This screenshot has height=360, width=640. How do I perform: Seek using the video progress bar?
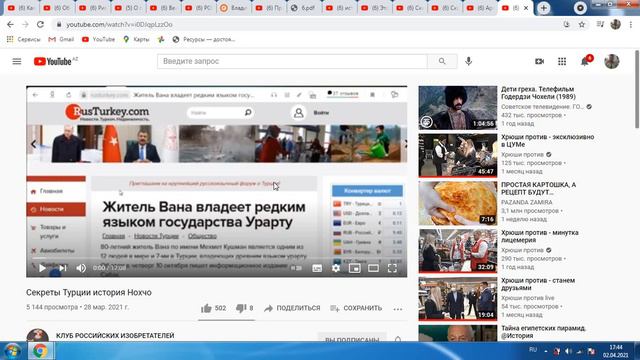pos(216,258)
